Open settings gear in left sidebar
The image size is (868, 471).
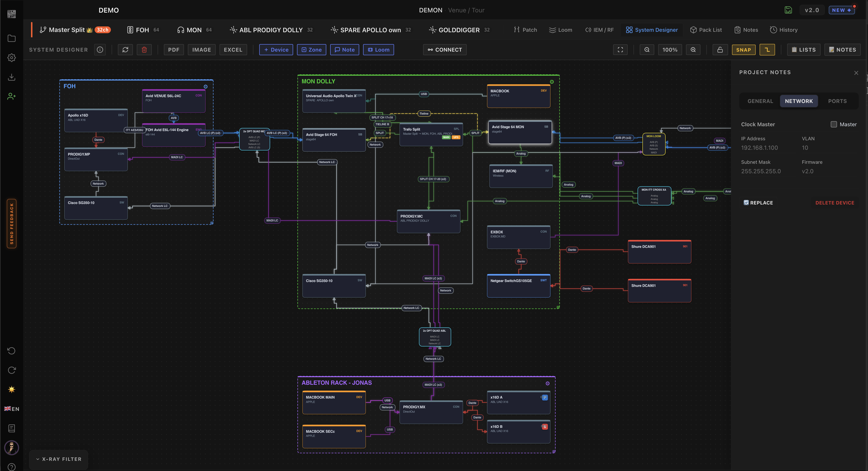(11, 58)
